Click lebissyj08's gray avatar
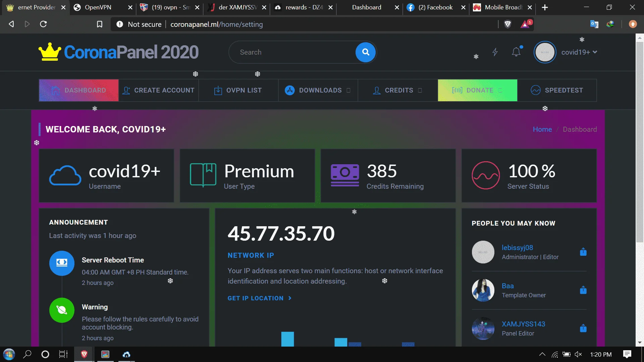The width and height of the screenshot is (644, 362). tap(483, 252)
